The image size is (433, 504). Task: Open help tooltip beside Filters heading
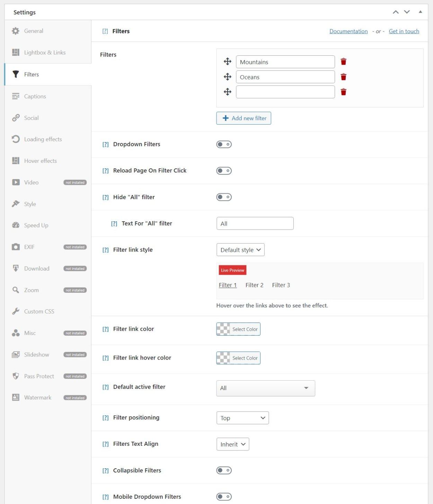coord(105,31)
